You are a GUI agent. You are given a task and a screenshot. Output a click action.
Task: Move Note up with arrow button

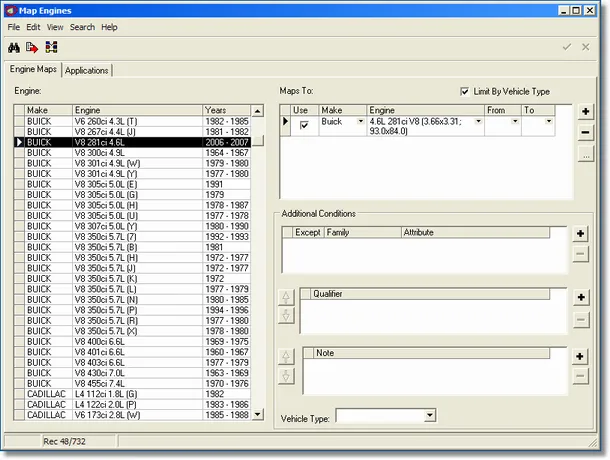point(286,356)
